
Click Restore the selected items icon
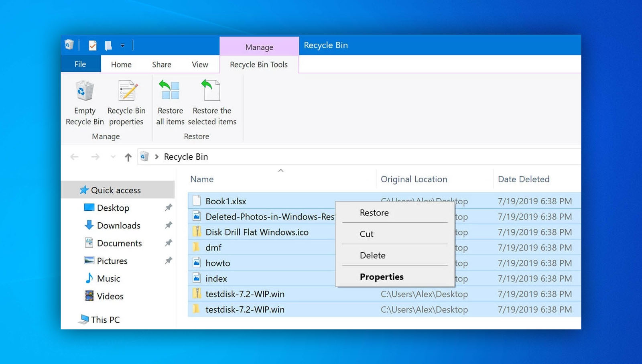211,90
